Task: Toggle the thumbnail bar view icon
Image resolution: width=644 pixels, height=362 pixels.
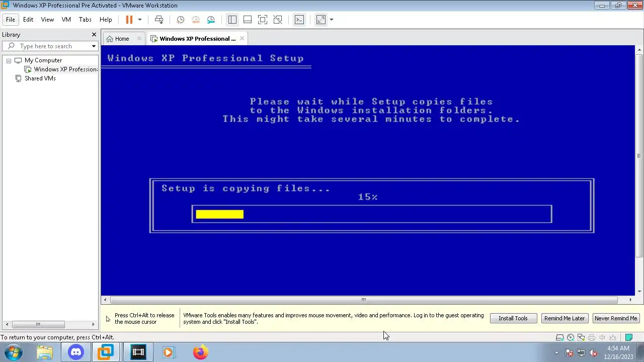Action: click(x=247, y=20)
